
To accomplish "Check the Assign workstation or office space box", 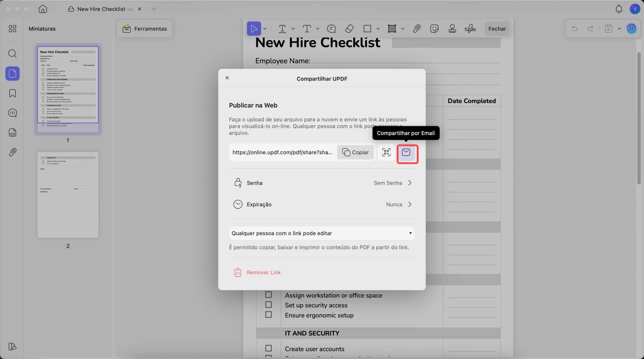I will [x=268, y=295].
